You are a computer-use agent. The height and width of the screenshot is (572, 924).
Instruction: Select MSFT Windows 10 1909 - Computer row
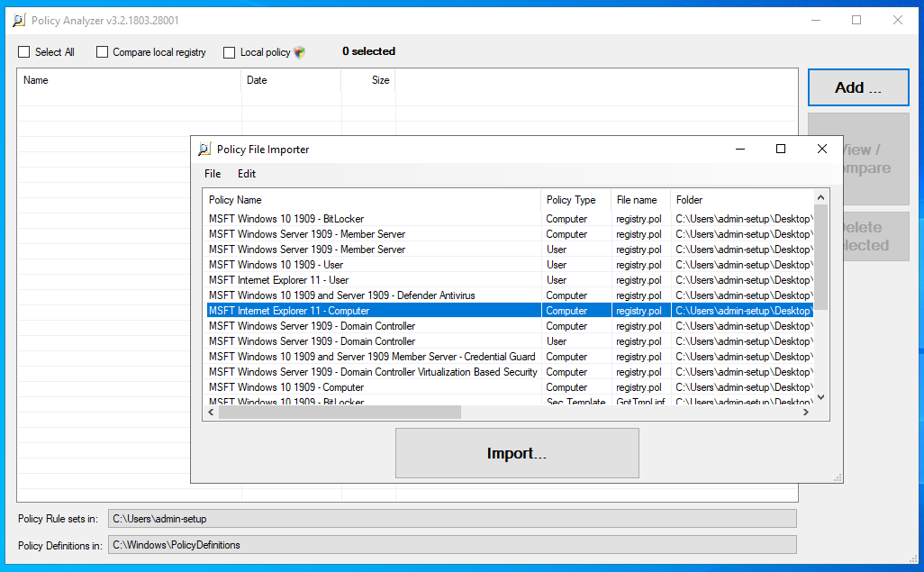(510, 387)
